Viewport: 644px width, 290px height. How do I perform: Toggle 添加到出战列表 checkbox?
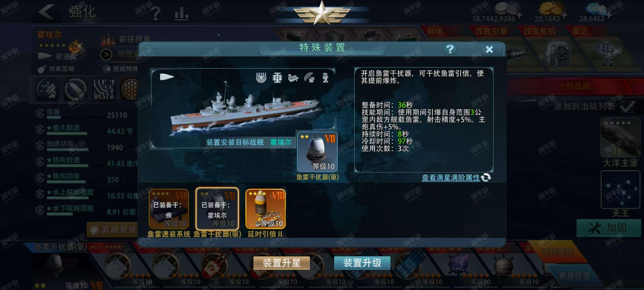[627, 107]
